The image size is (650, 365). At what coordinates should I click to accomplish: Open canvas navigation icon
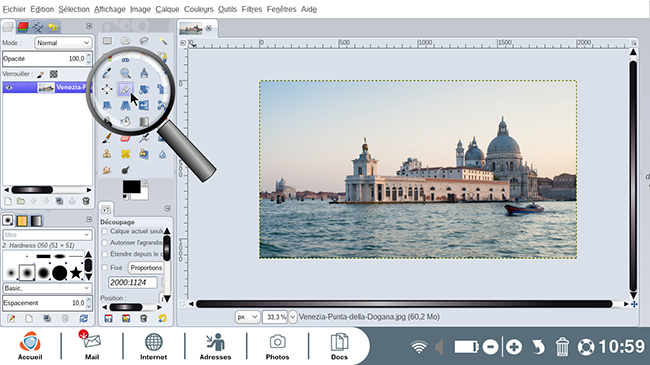pos(634,304)
